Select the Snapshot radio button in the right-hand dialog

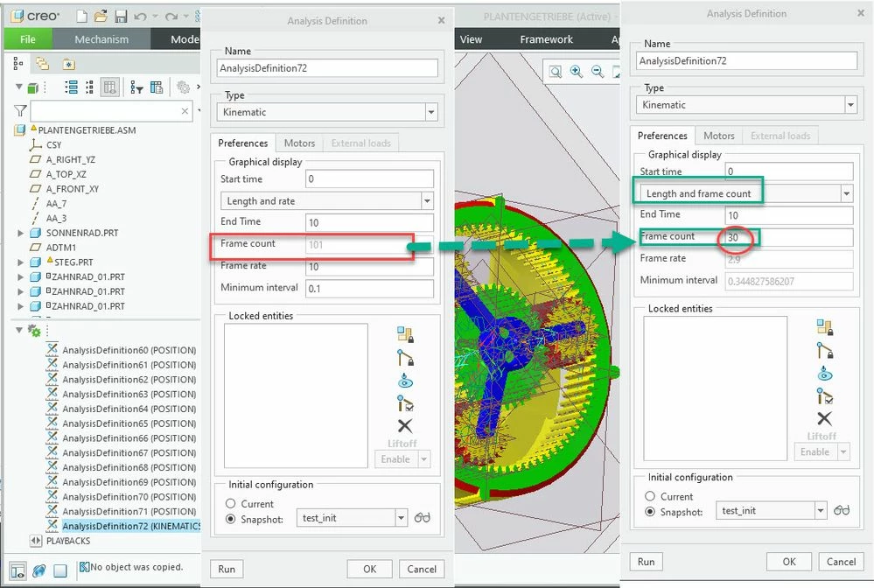650,512
